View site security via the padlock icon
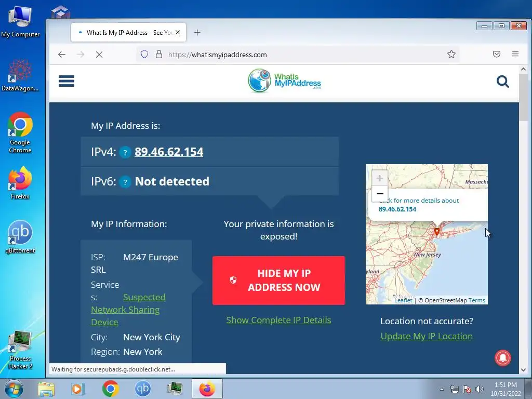 click(x=159, y=54)
